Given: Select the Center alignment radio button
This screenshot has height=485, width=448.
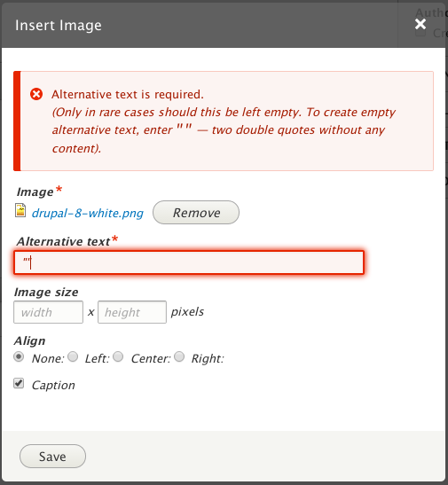Looking at the screenshot, I should pos(118,356).
